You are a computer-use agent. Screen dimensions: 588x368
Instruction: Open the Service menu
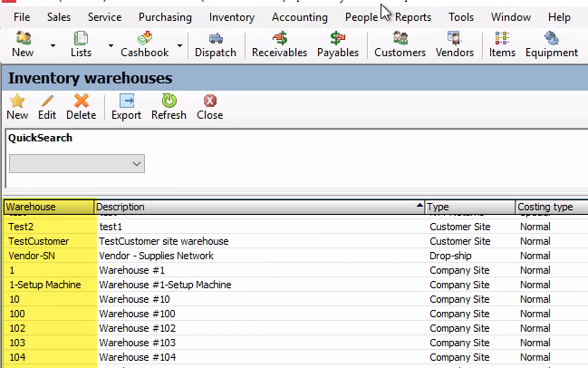coord(104,17)
